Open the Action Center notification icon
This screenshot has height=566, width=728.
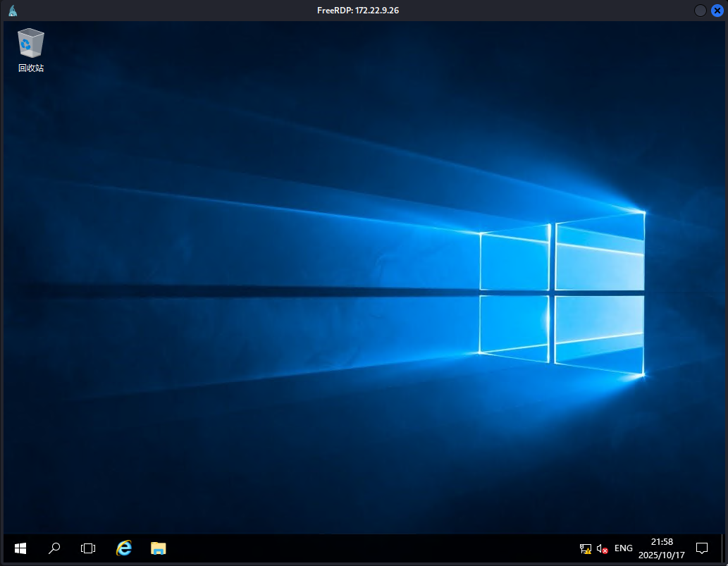point(701,548)
